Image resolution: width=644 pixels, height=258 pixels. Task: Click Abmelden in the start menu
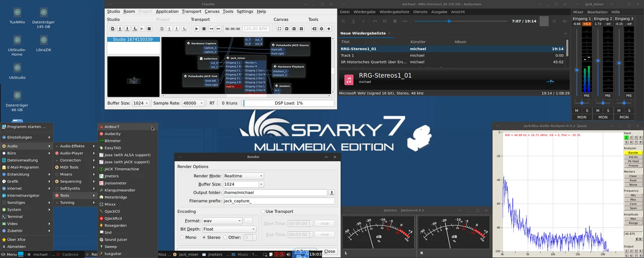(26, 247)
